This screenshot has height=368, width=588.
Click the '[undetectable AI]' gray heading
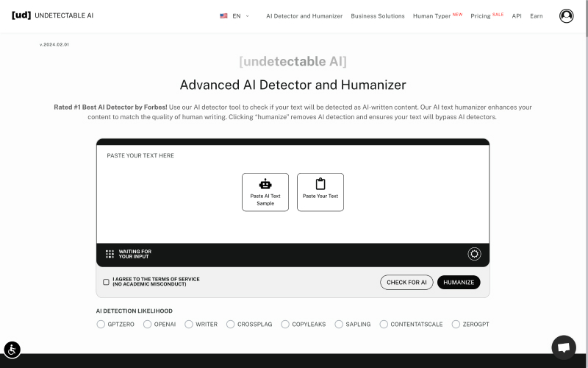pyautogui.click(x=293, y=61)
